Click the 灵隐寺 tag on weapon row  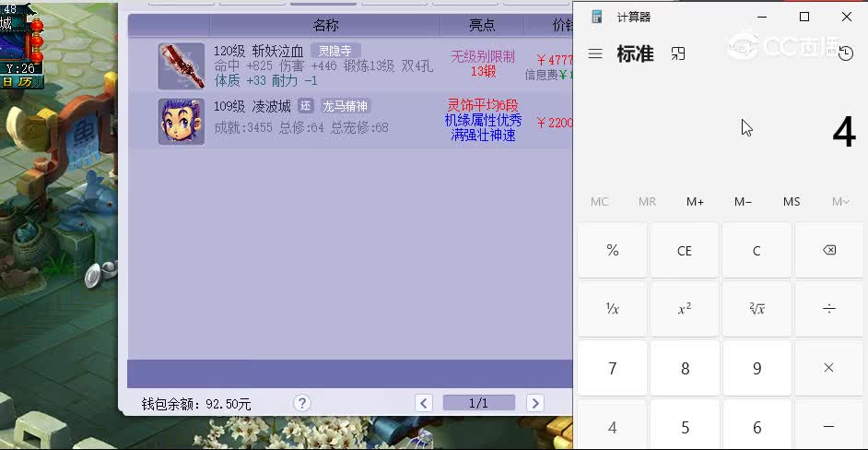[x=335, y=51]
